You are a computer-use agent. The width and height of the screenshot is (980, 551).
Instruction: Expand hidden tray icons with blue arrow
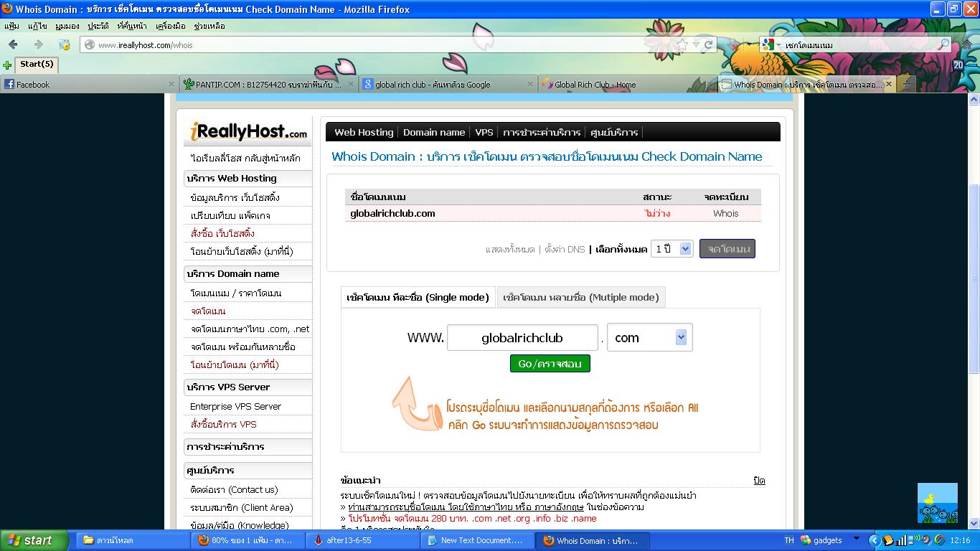pyautogui.click(x=874, y=540)
